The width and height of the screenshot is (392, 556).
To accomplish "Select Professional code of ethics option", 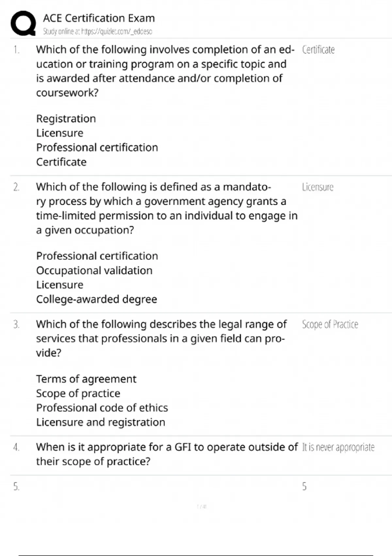I will (102, 408).
